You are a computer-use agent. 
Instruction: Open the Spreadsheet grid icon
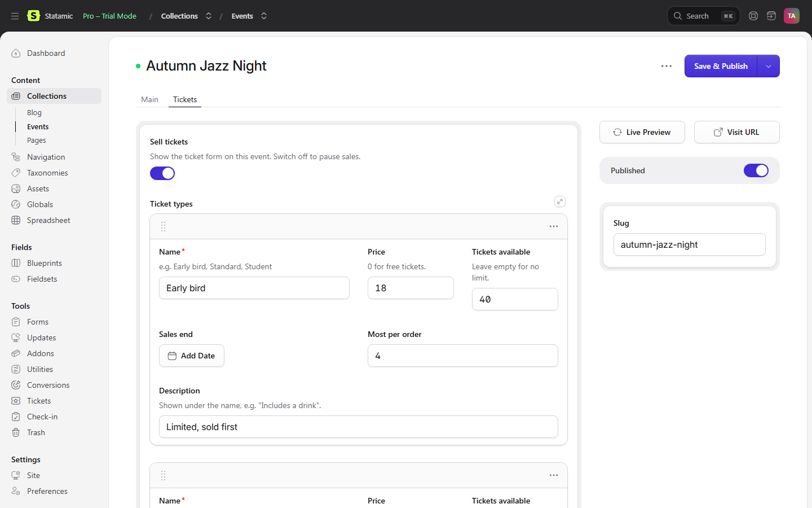click(16, 220)
